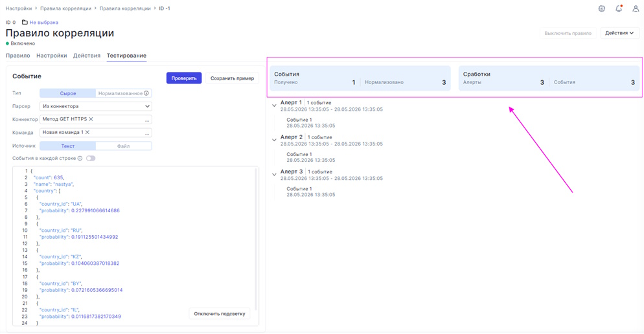Open the Не выбрана folder link
The width and height of the screenshot is (644, 334).
point(43,22)
